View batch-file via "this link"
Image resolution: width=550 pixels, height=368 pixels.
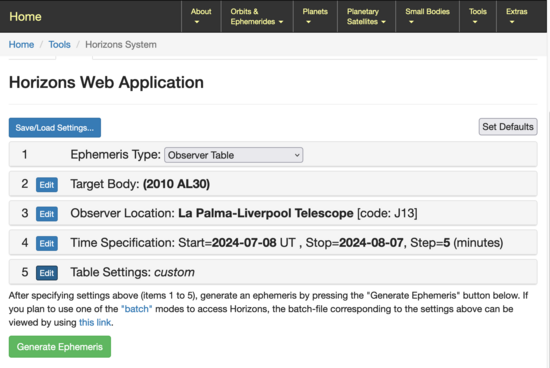coord(95,322)
